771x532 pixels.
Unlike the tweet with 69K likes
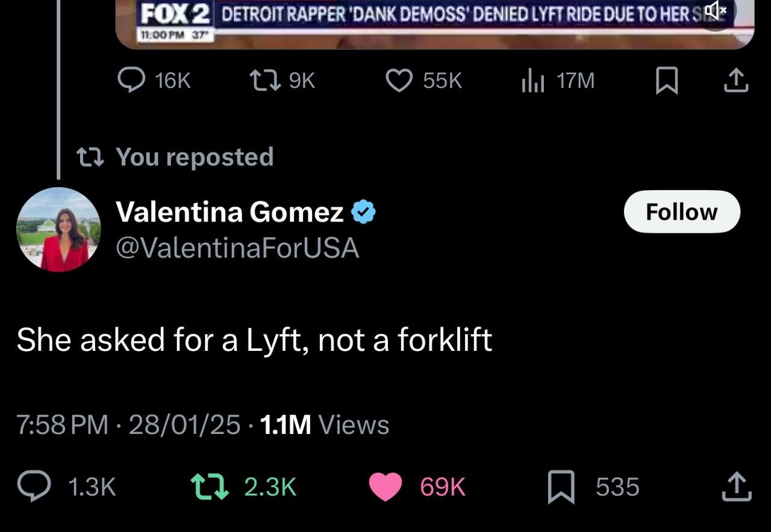click(385, 486)
